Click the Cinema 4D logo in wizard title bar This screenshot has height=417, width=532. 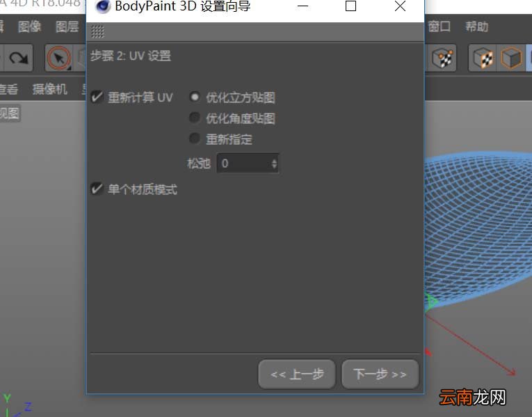[103, 6]
